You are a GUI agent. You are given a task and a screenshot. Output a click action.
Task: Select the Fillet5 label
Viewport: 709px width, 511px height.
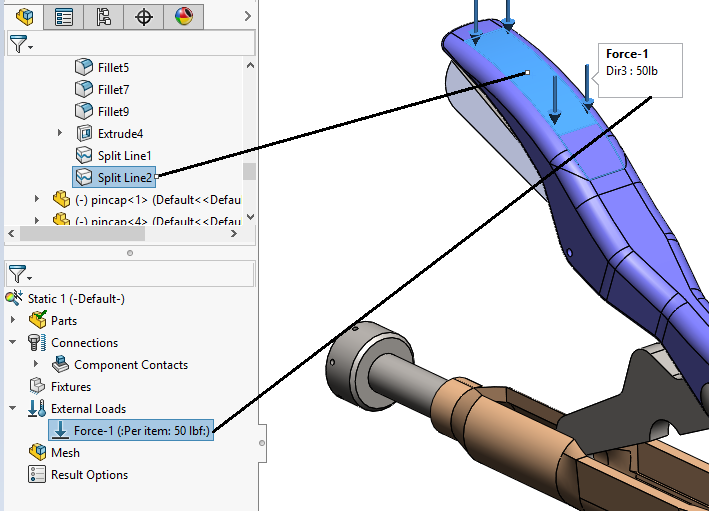[x=113, y=67]
